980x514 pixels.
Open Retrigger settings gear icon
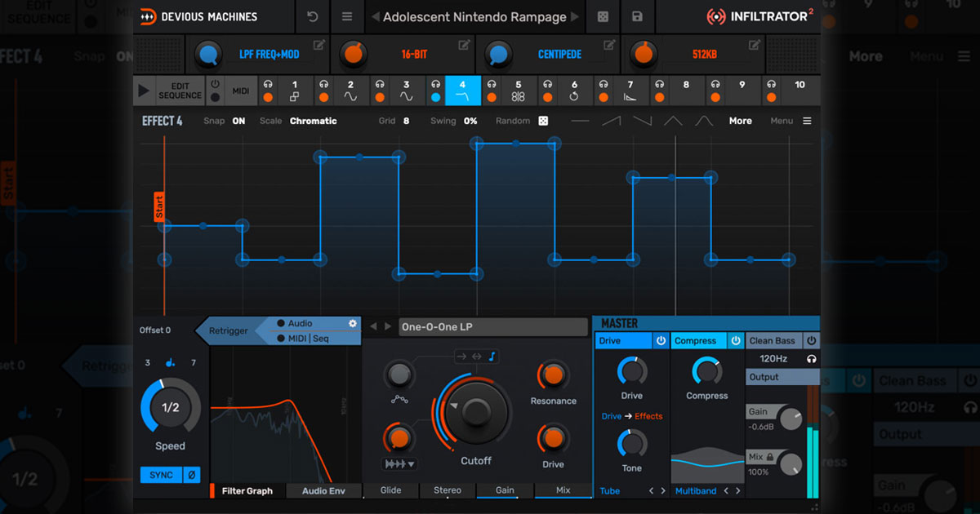click(x=353, y=323)
